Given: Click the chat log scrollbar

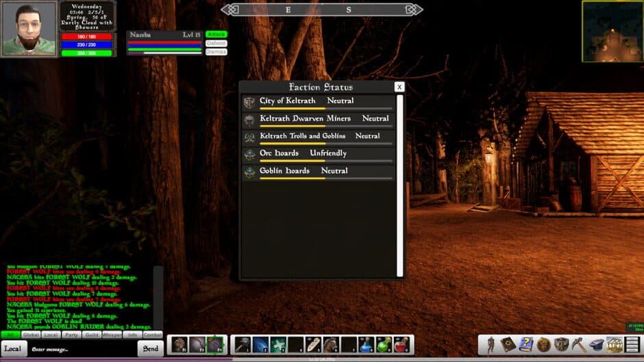Looking at the screenshot, I should [x=158, y=298].
